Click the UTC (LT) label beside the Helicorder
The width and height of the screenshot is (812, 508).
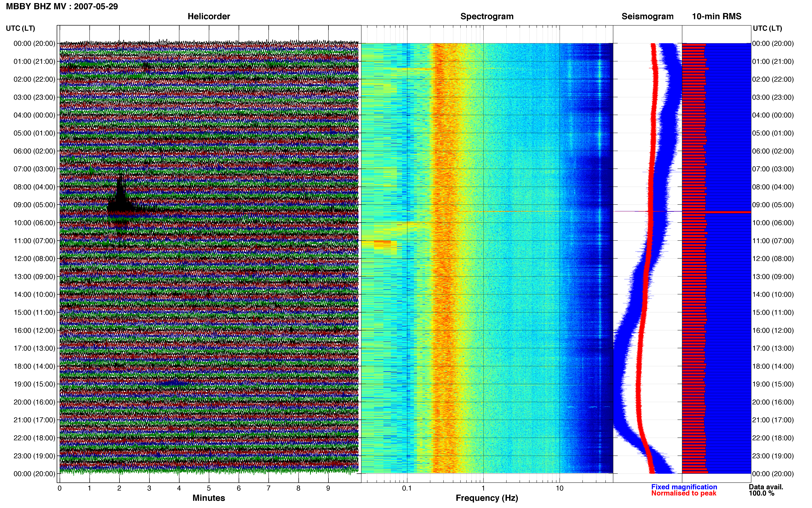(x=21, y=28)
